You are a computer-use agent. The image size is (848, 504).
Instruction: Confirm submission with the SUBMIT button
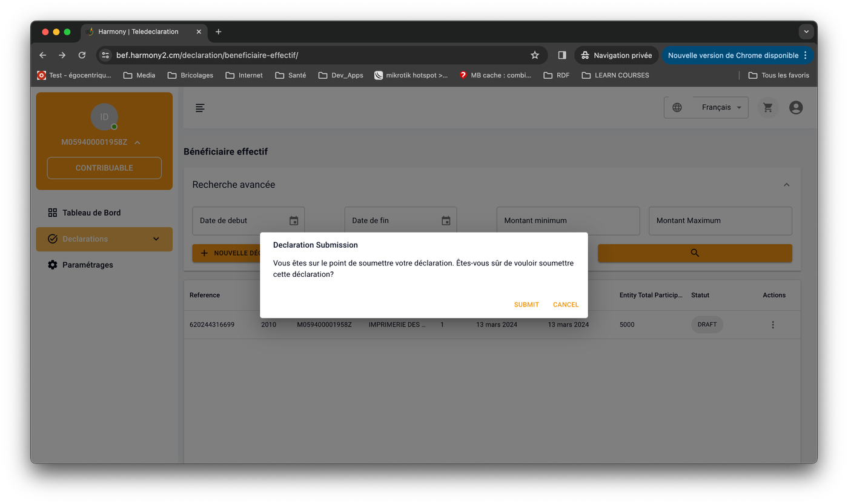point(526,305)
